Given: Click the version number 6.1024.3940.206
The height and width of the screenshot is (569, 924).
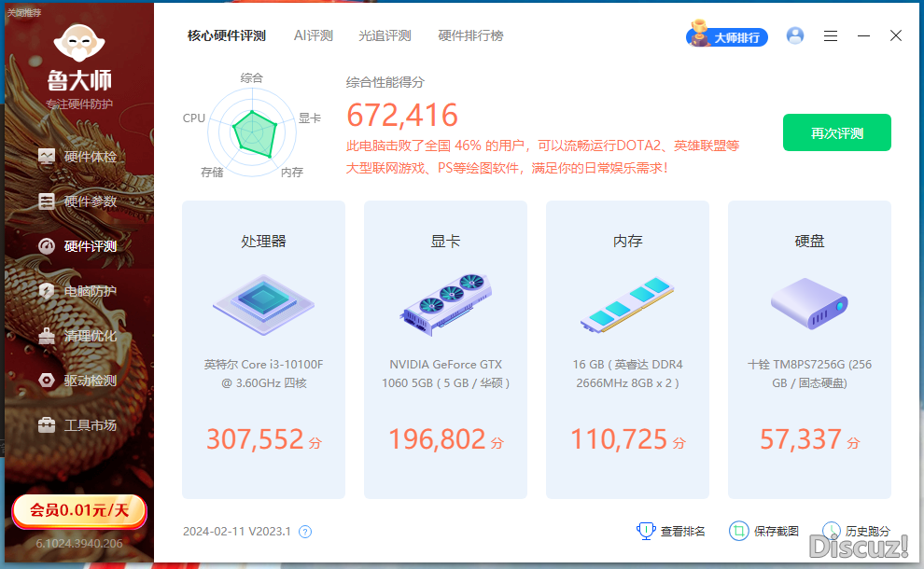Looking at the screenshot, I should coord(79,543).
